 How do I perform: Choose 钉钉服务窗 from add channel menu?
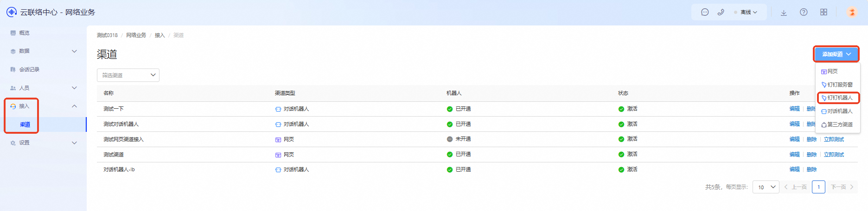(838, 85)
